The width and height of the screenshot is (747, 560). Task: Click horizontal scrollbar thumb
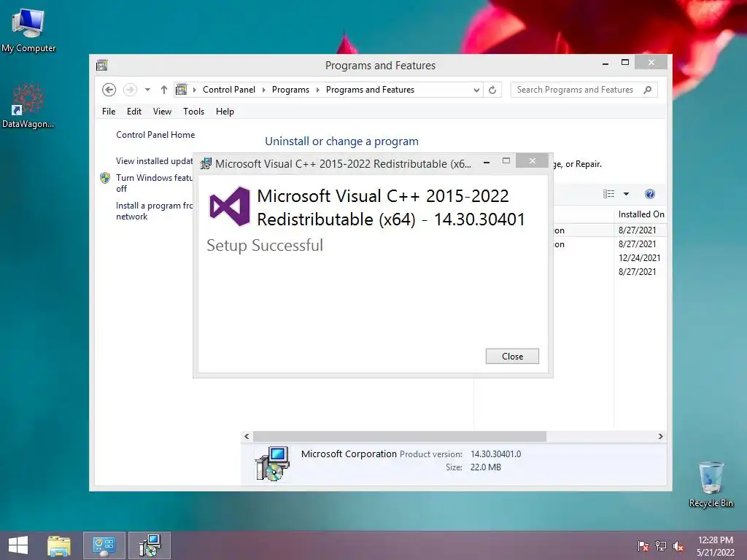coord(400,436)
